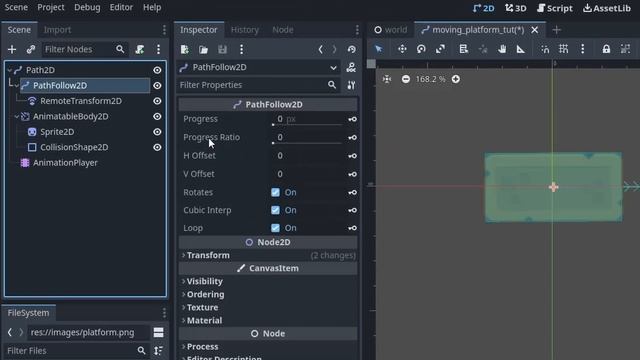Add a new child node with plus icon
640x360 pixels.
coord(12,49)
